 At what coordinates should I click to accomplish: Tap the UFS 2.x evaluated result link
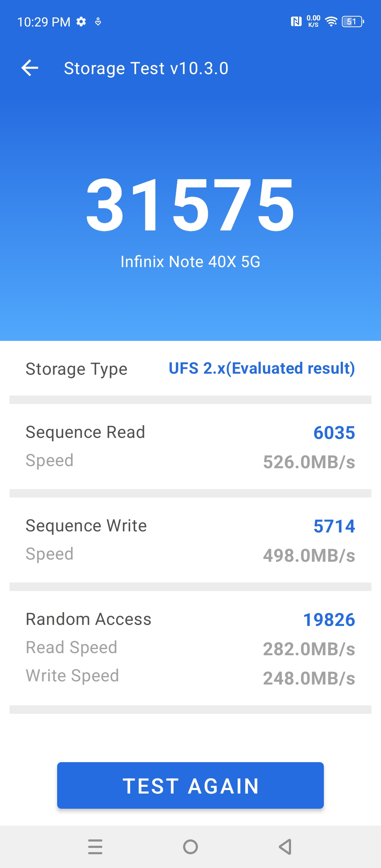tap(261, 368)
